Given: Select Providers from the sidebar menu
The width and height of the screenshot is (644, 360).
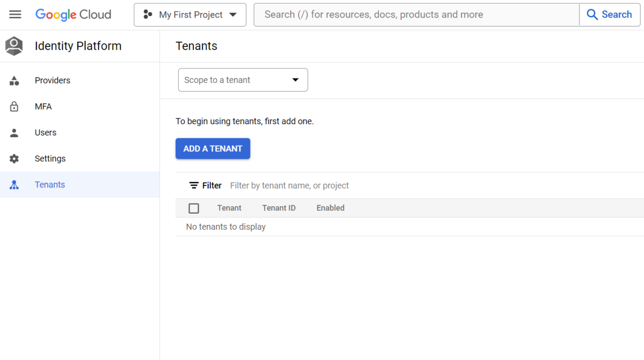Looking at the screenshot, I should point(52,80).
